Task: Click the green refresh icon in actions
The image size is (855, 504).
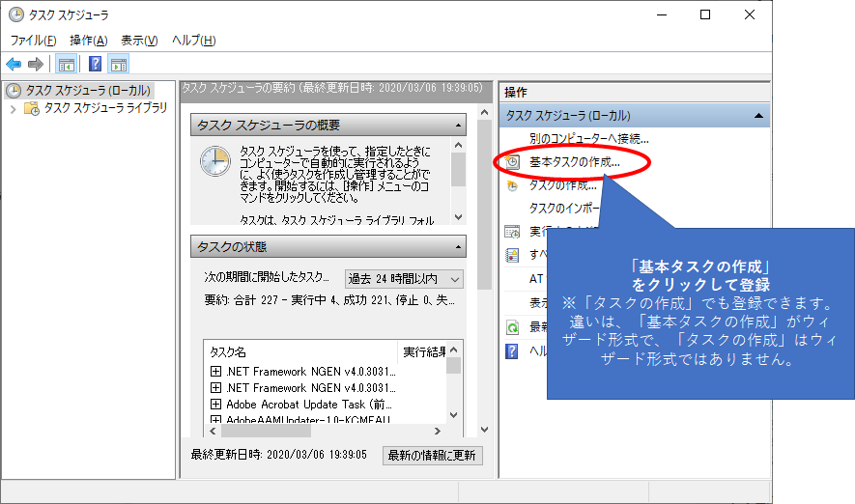Action: [512, 327]
